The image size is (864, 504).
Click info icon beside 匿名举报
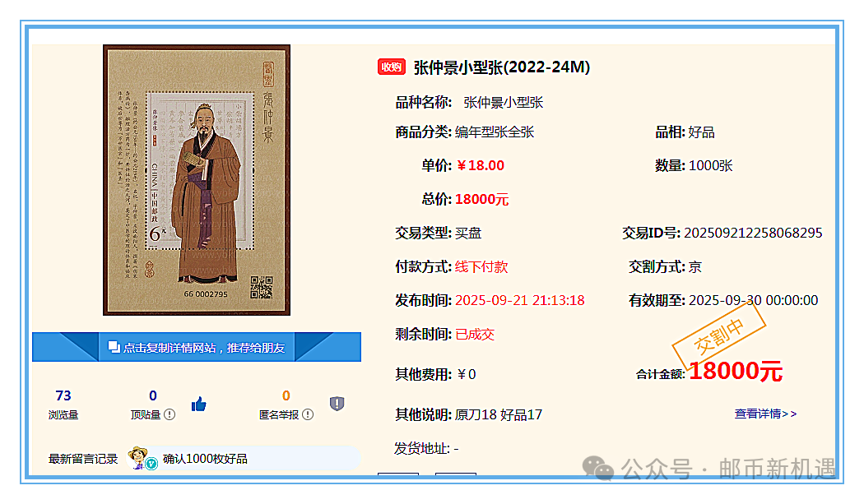click(308, 414)
